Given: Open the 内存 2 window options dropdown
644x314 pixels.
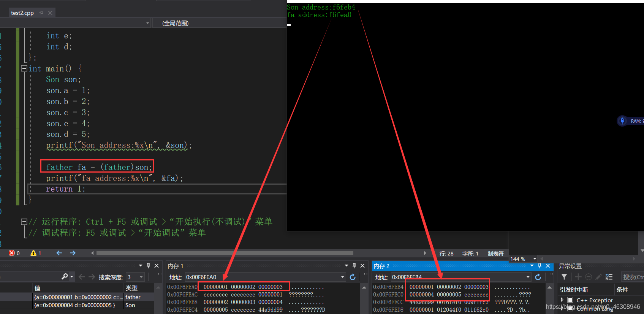Looking at the screenshot, I should click(532, 266).
